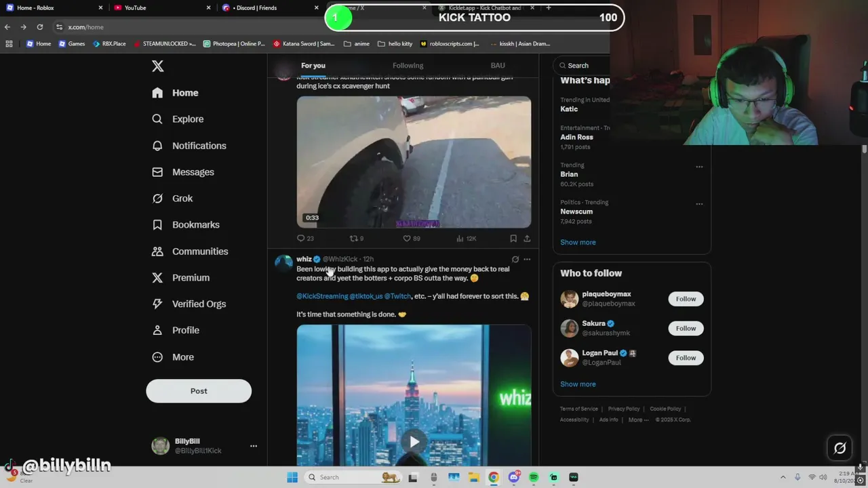Open the Chrome apps grid in the bookmarks bar
This screenshot has height=488, width=868.
coord(9,43)
